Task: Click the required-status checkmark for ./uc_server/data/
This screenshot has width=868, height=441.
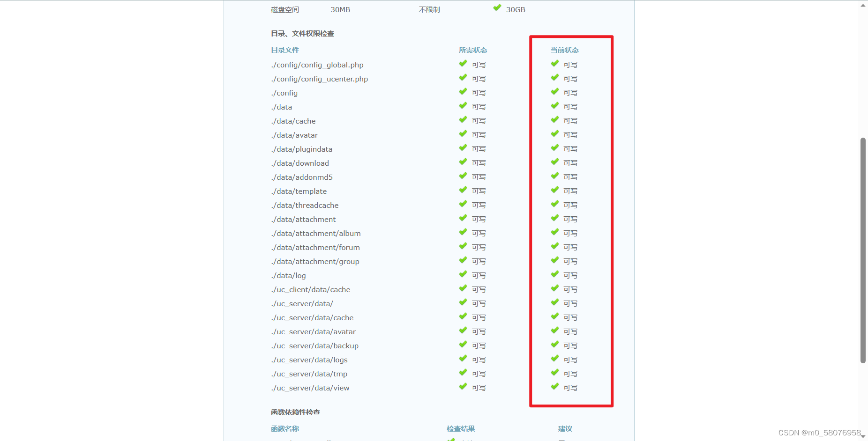Action: (x=463, y=302)
